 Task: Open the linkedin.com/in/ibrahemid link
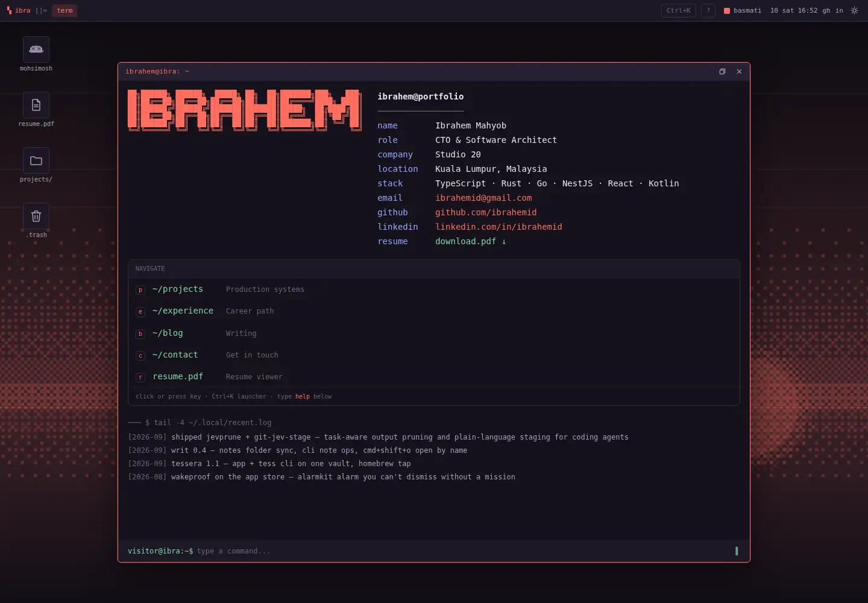coord(498,227)
